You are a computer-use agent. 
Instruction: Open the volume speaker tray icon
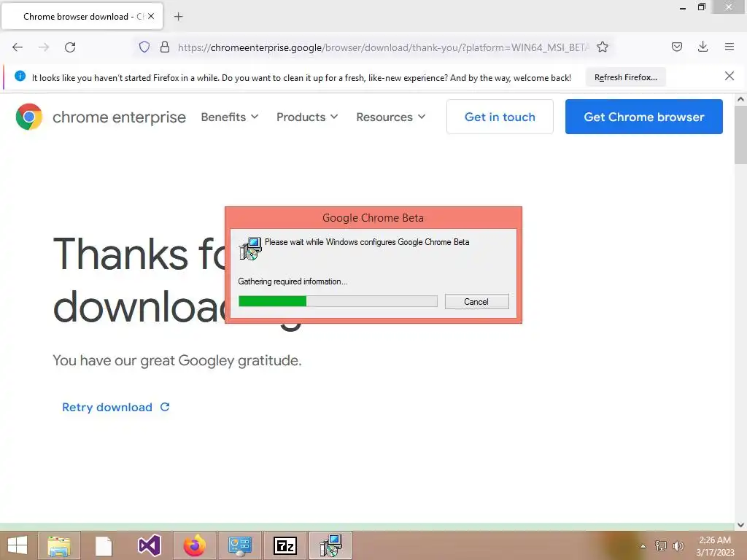coord(678,546)
